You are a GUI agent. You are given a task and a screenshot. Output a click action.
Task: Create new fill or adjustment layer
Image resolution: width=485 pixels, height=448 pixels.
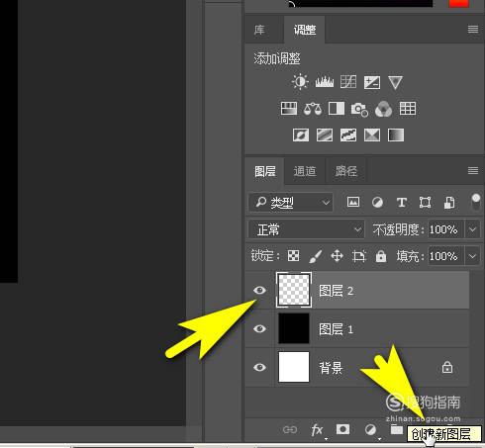coord(370,430)
